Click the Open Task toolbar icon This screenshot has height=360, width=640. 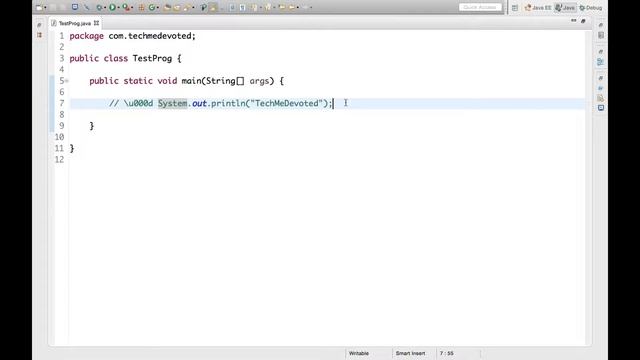[177, 7]
